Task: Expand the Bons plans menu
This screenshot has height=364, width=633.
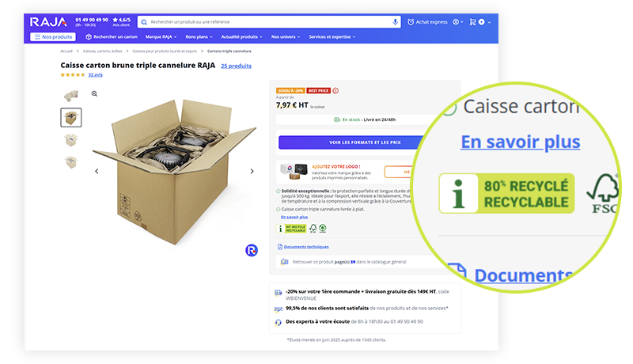Action: point(199,36)
